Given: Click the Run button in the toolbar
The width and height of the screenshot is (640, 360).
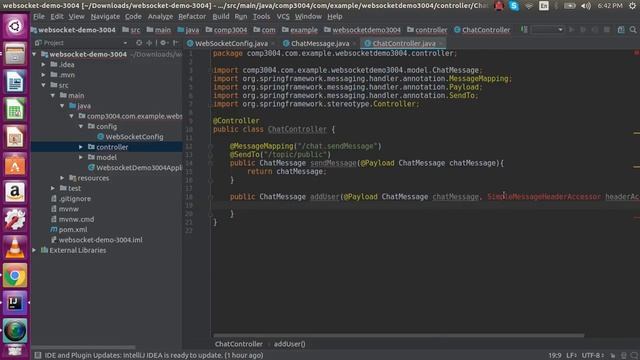Looking at the screenshot, I should click(571, 30).
